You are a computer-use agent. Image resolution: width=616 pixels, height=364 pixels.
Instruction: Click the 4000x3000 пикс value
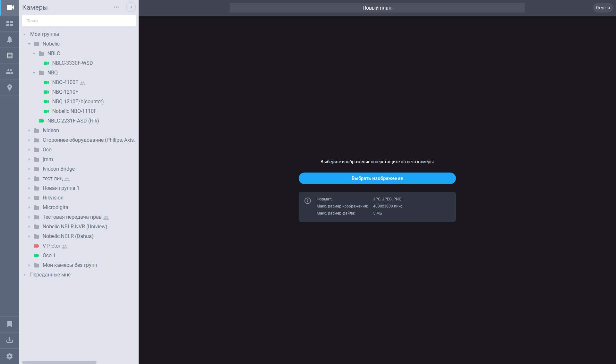388,206
